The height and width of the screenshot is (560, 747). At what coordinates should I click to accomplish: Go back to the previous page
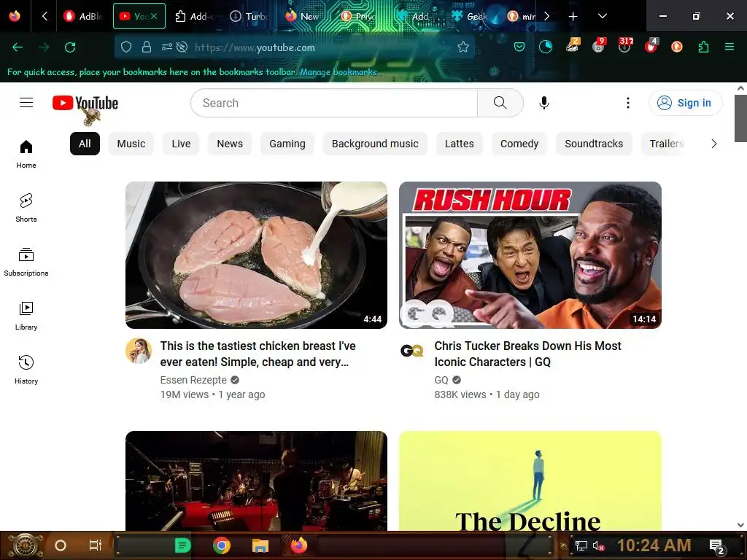(18, 47)
